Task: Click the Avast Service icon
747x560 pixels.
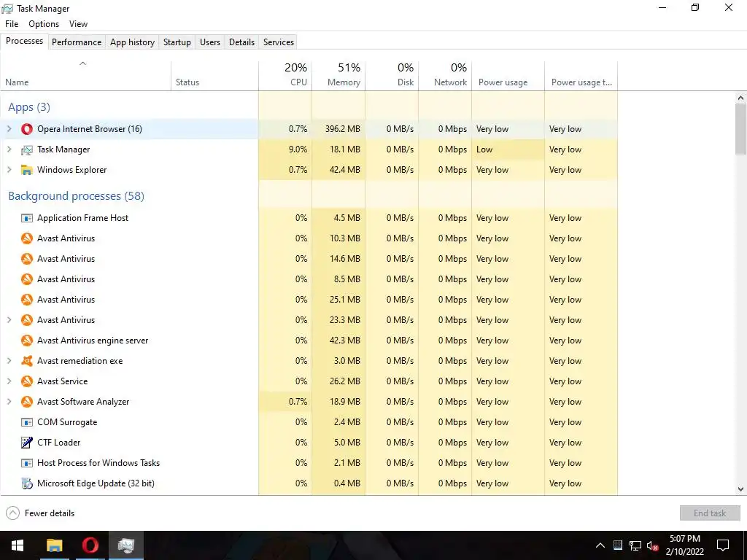Action: (27, 381)
